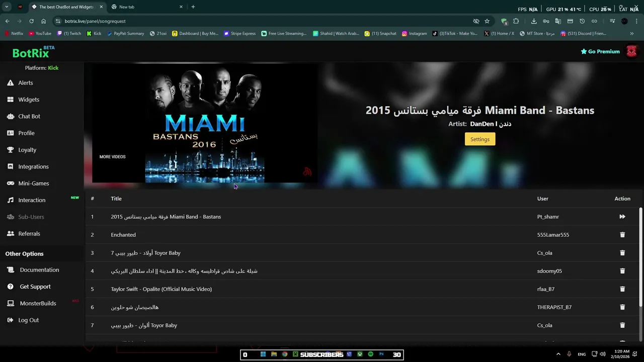Open Instagram bookmark
644x362 pixels.
(x=414, y=34)
